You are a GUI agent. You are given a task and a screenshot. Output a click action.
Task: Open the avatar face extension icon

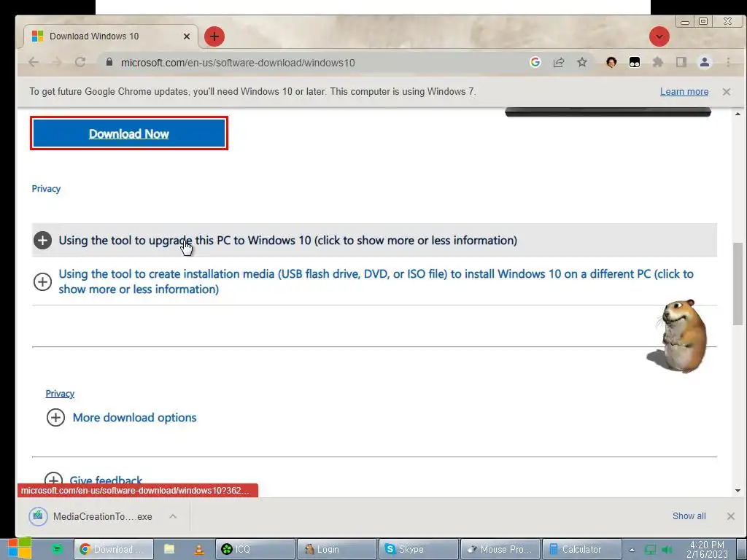[611, 63]
